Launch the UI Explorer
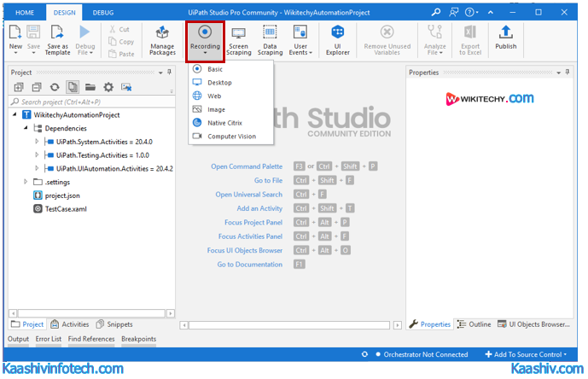The height and width of the screenshot is (379, 588). [337, 39]
